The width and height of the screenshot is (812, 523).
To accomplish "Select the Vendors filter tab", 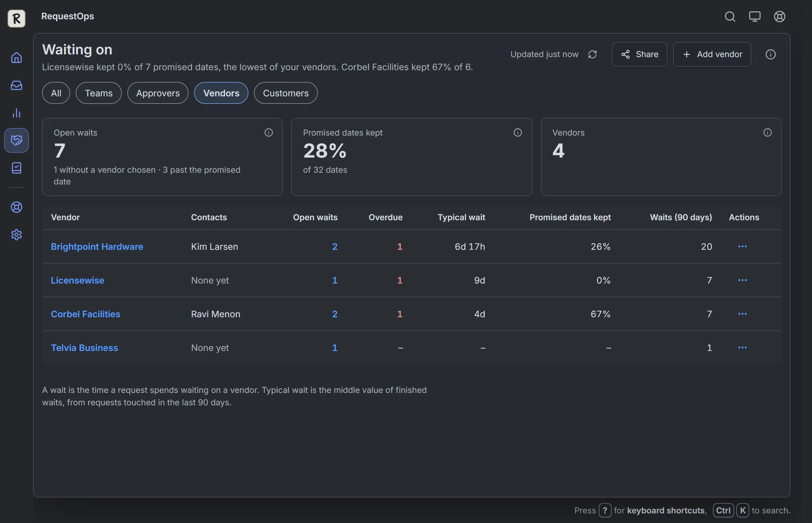I will (x=221, y=93).
